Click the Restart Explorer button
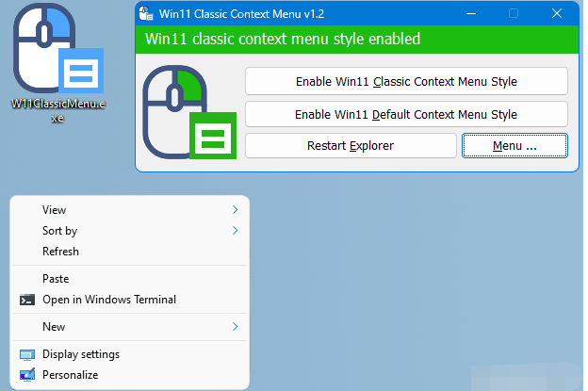 tap(351, 145)
